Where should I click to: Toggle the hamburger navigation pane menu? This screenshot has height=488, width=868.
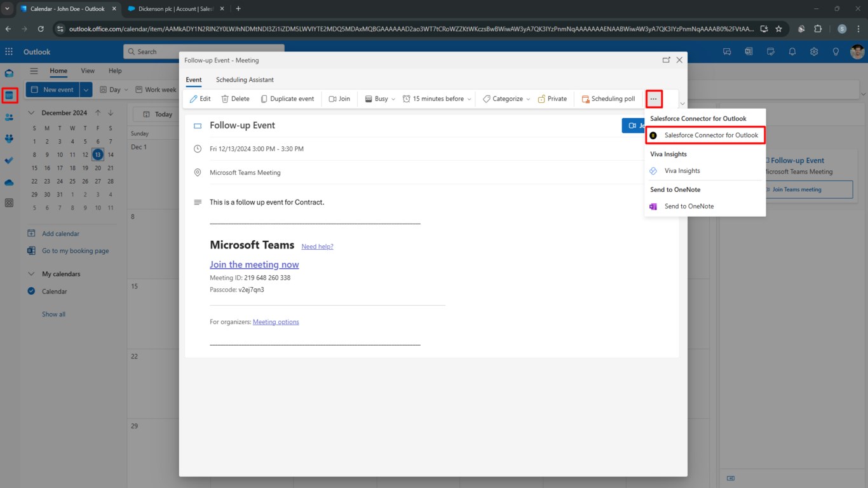coord(34,71)
